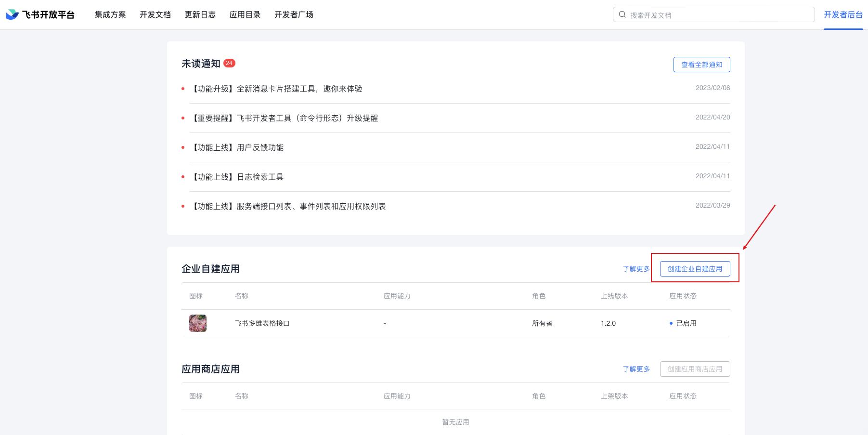Click date 2022/04/20

pos(713,117)
